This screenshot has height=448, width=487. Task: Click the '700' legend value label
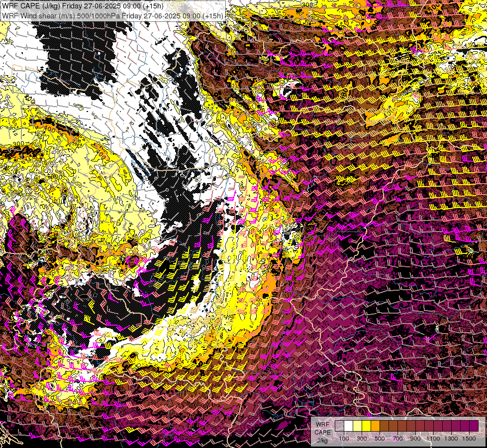(397, 439)
